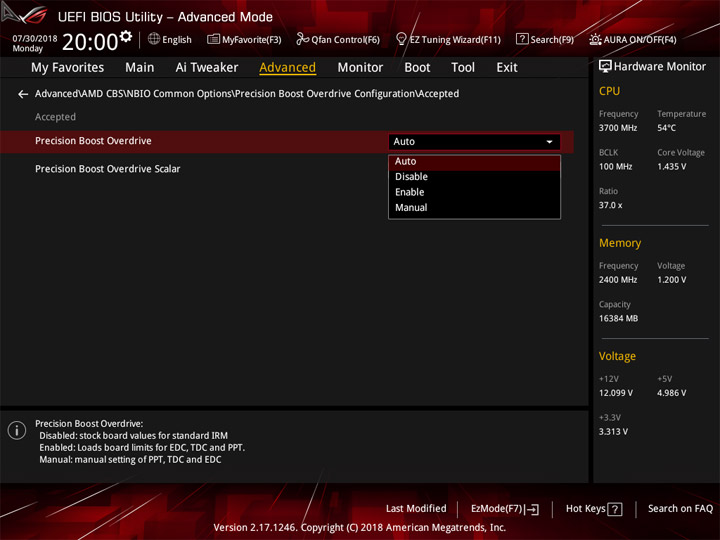Choose Manual from the dropdown list
Screen dimensions: 720x540
[x=474, y=208]
